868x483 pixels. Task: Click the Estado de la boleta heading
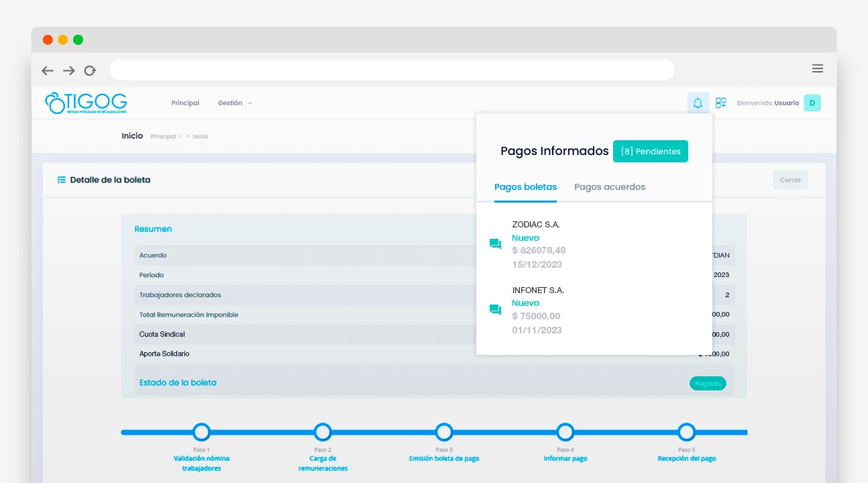(x=178, y=382)
